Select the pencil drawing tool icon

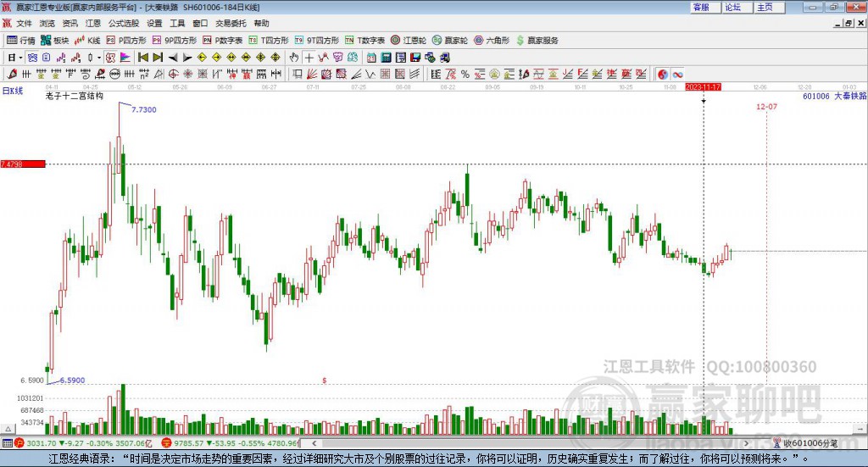12,74
